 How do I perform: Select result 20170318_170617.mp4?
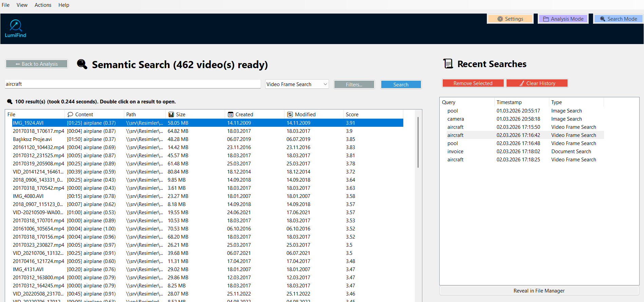point(207,131)
